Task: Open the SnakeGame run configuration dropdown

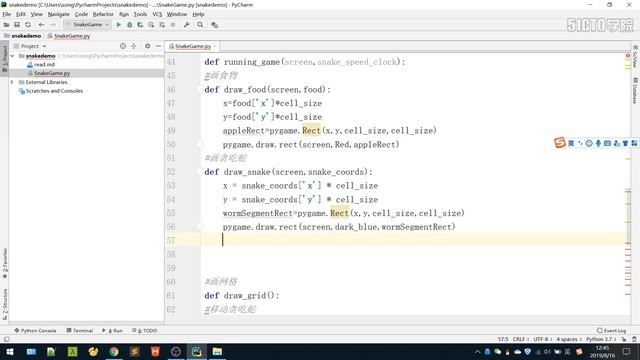Action: coord(87,25)
